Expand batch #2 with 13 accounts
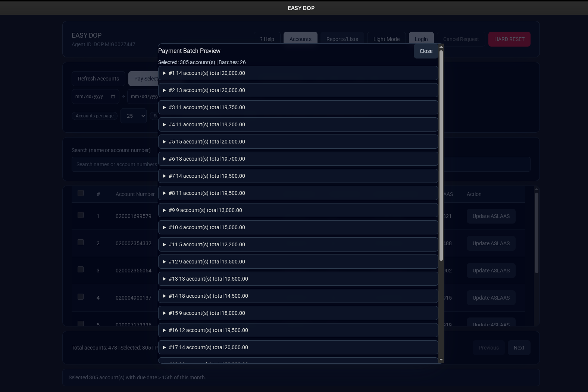The height and width of the screenshot is (392, 588). tap(298, 90)
